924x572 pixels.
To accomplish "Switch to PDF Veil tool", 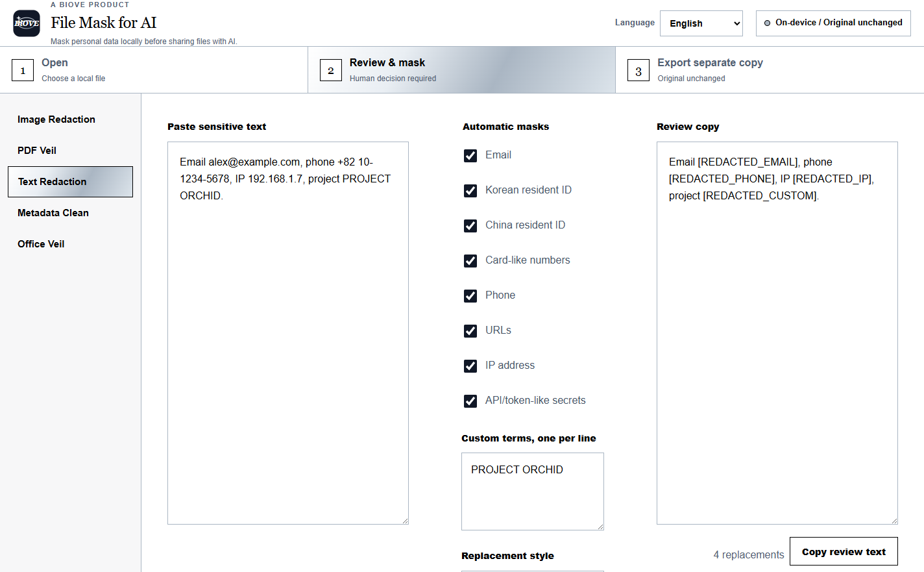I will click(70, 151).
